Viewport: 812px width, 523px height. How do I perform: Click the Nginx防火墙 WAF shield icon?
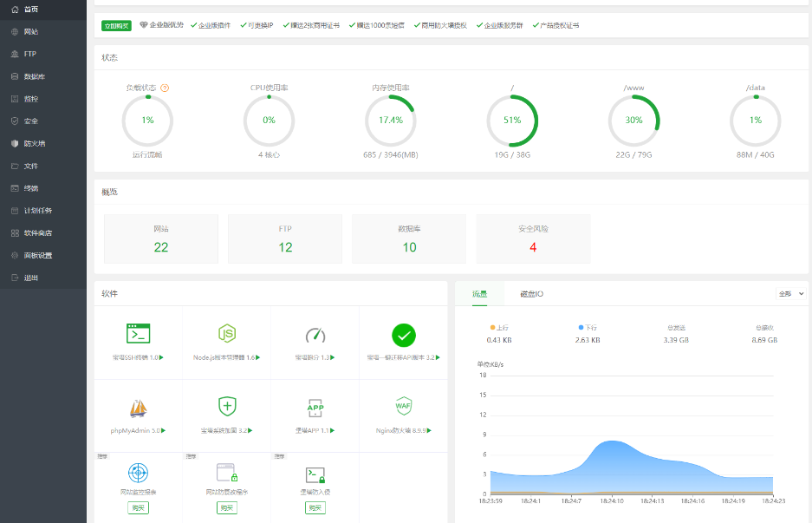pyautogui.click(x=403, y=406)
